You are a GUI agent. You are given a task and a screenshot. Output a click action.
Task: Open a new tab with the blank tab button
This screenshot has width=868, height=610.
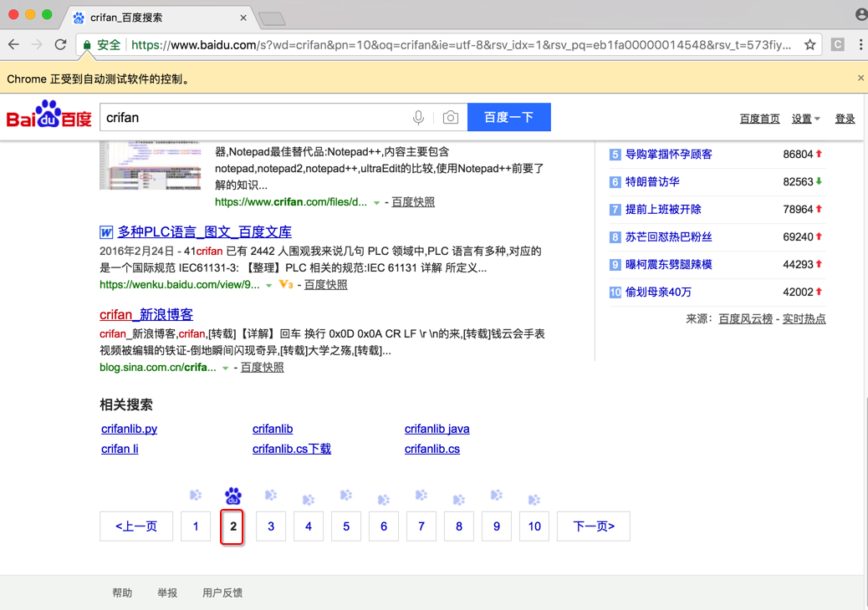(x=272, y=19)
